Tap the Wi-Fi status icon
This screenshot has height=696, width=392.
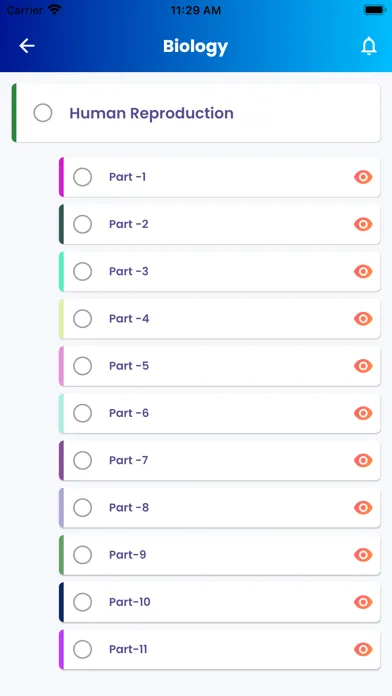55,10
